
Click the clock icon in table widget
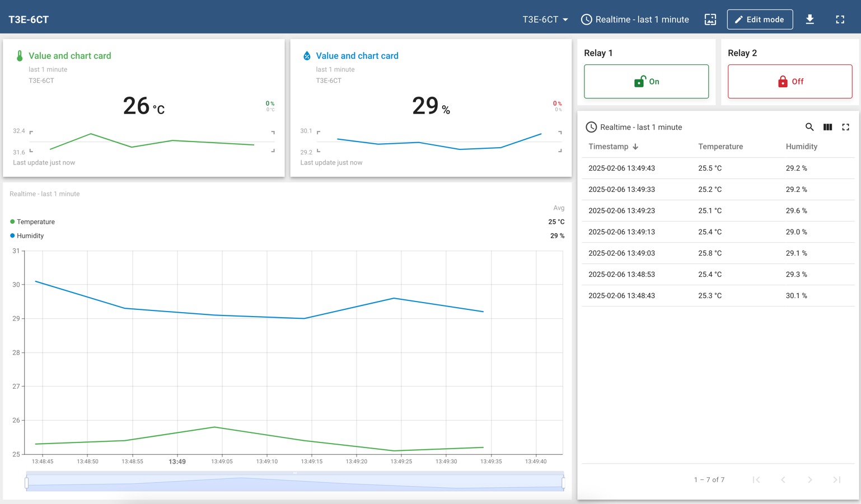[591, 127]
